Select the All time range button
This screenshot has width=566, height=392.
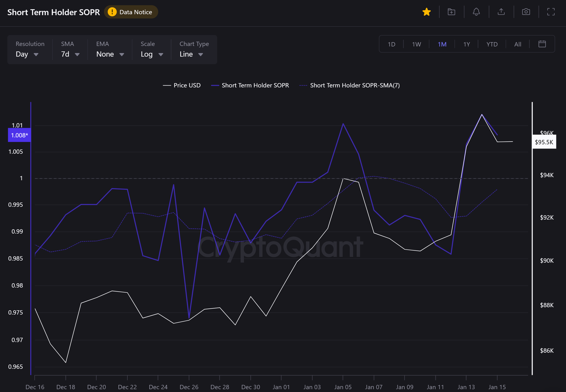pyautogui.click(x=518, y=44)
